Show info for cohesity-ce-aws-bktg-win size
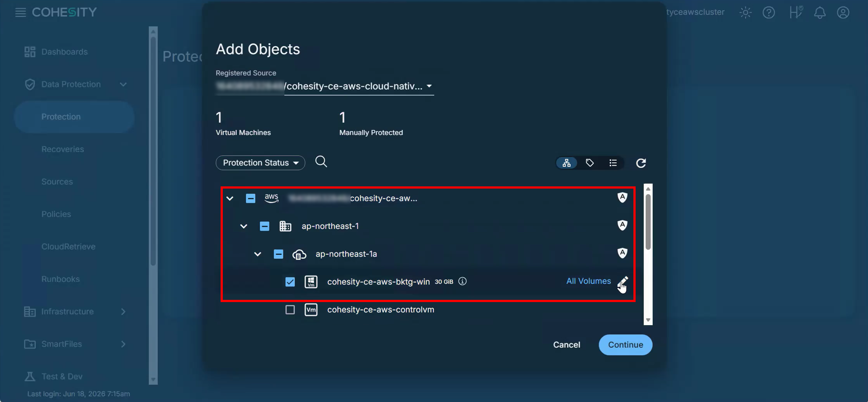 [462, 282]
